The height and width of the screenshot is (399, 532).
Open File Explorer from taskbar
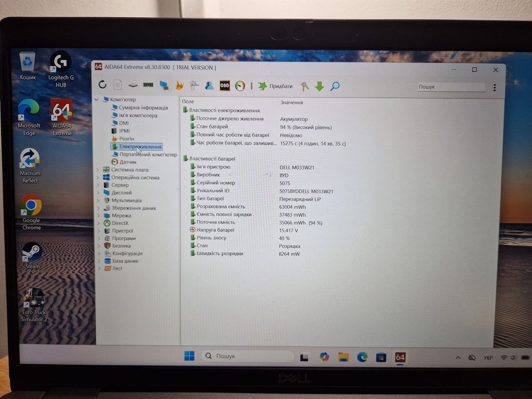343,357
